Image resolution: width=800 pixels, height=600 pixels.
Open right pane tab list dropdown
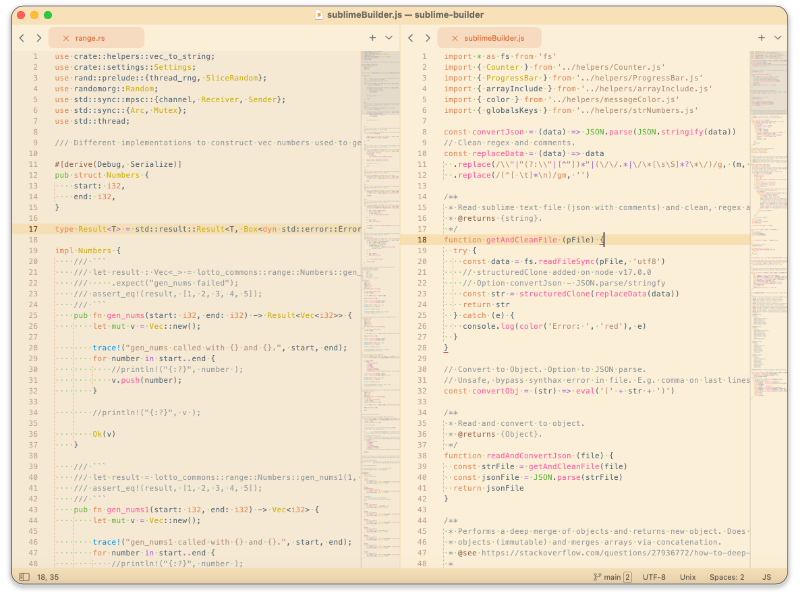point(778,38)
